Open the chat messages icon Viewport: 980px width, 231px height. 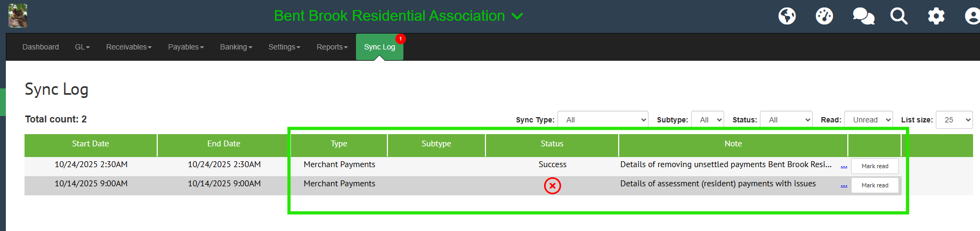click(x=863, y=16)
